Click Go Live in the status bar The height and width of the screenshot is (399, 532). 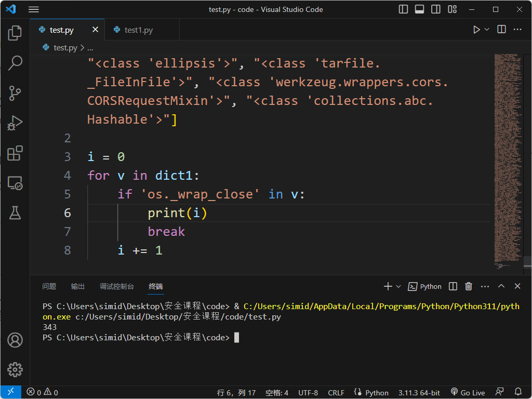click(468, 392)
